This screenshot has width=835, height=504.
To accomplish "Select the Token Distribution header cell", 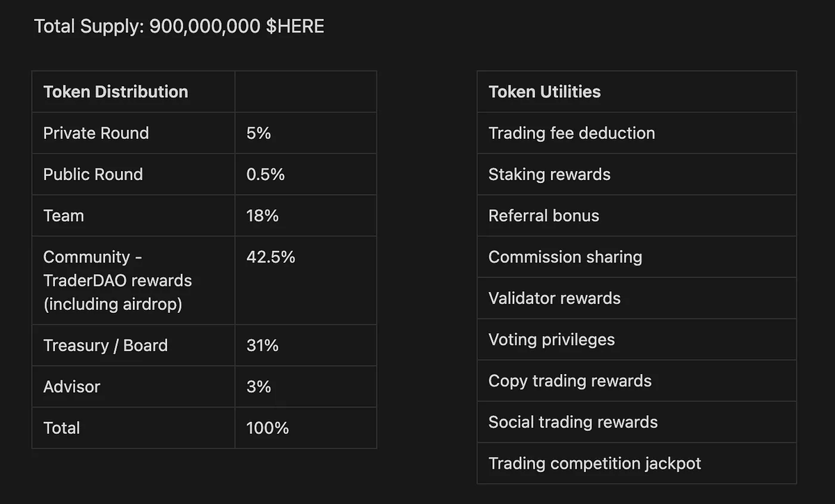I will click(134, 92).
